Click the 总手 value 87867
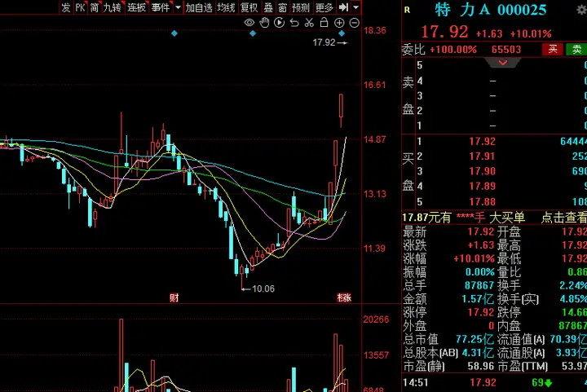The width and height of the screenshot is (587, 392). 479,285
